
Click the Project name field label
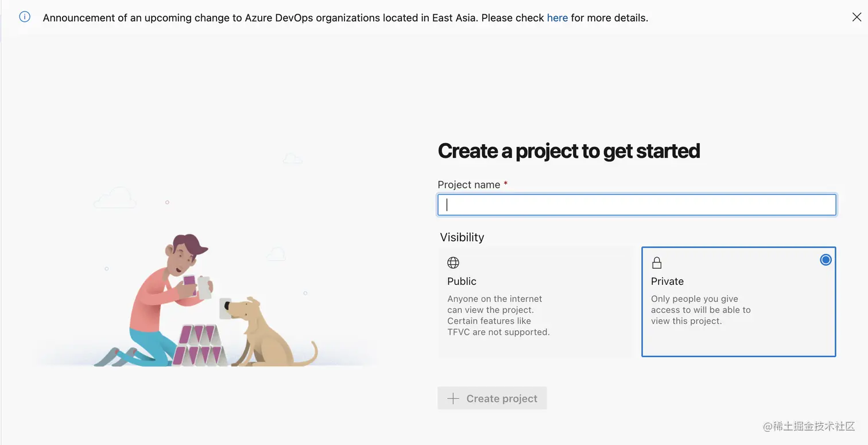click(469, 184)
